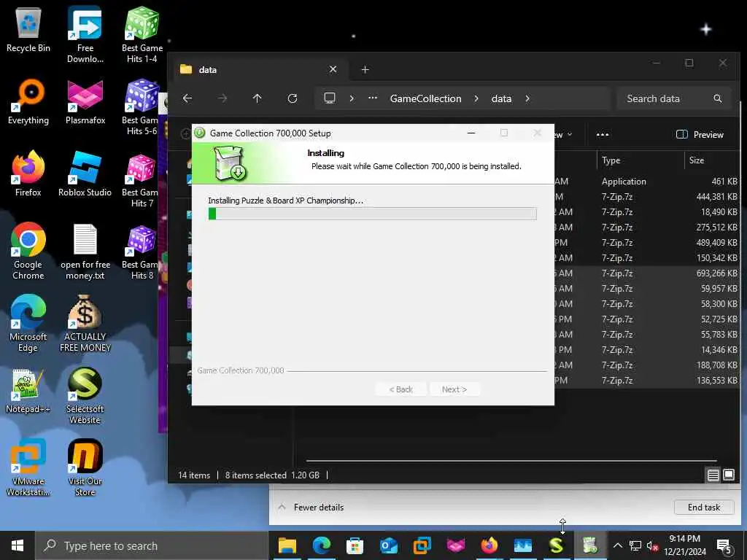This screenshot has height=560, width=747.
Task: Open the notification center icon
Action: [x=724, y=545]
